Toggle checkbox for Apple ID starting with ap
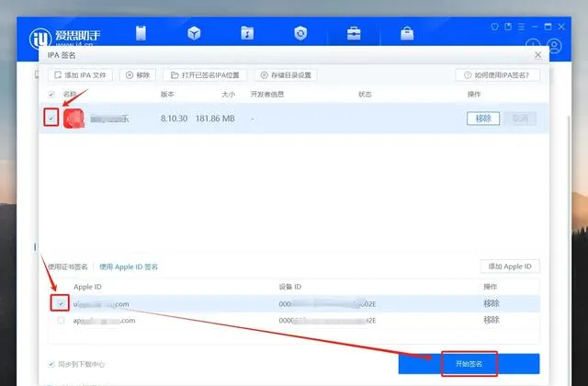Image resolution: width=588 pixels, height=386 pixels. tap(61, 321)
